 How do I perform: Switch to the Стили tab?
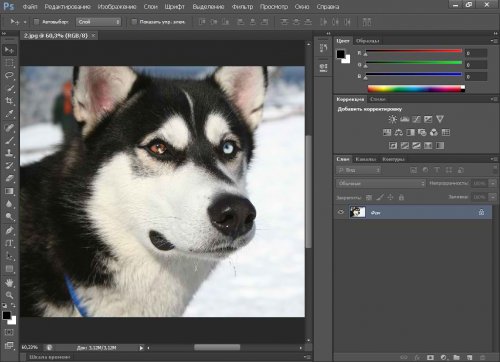pos(377,99)
